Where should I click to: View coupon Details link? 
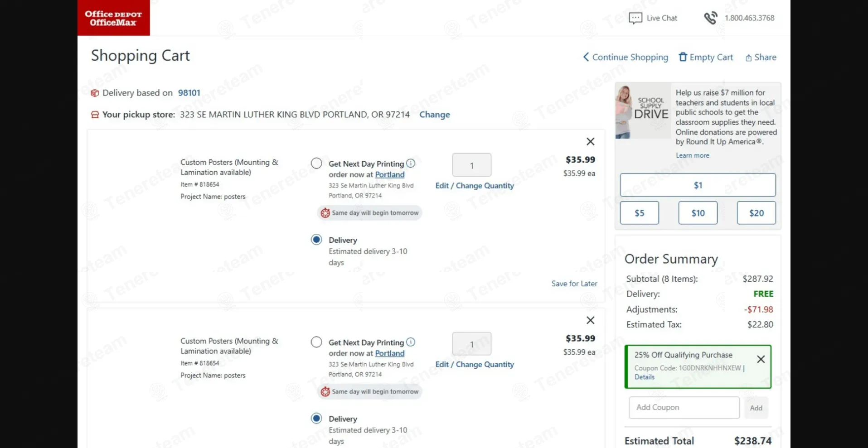pyautogui.click(x=644, y=377)
